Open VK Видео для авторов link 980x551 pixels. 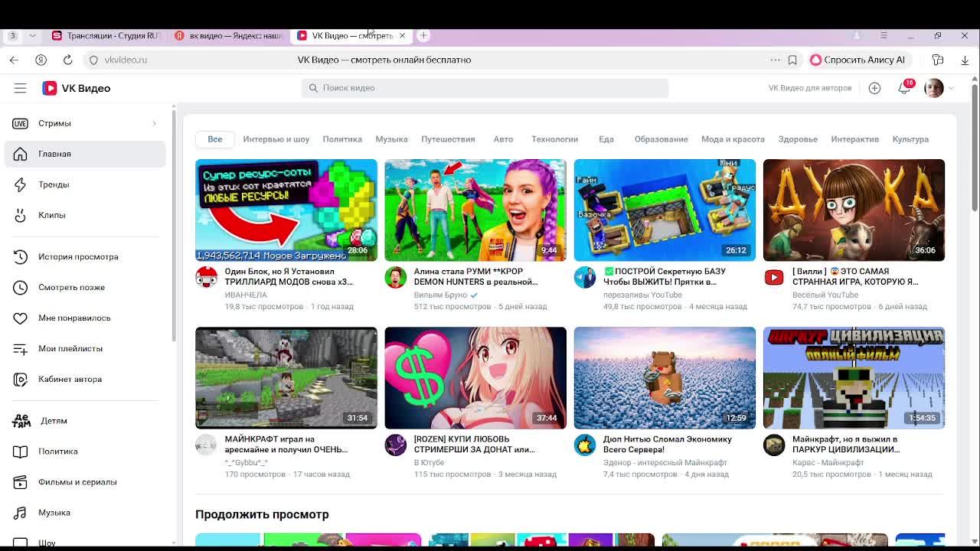click(810, 88)
